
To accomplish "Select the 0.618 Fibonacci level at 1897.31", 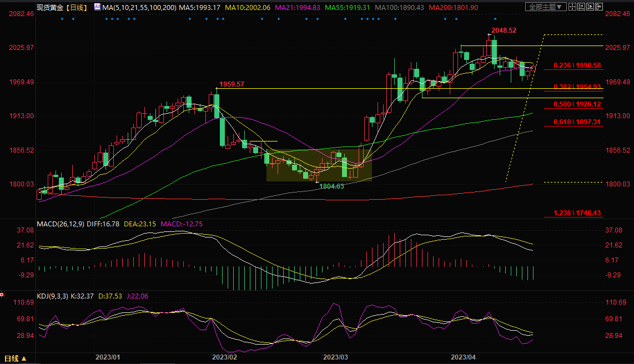I will (x=573, y=122).
